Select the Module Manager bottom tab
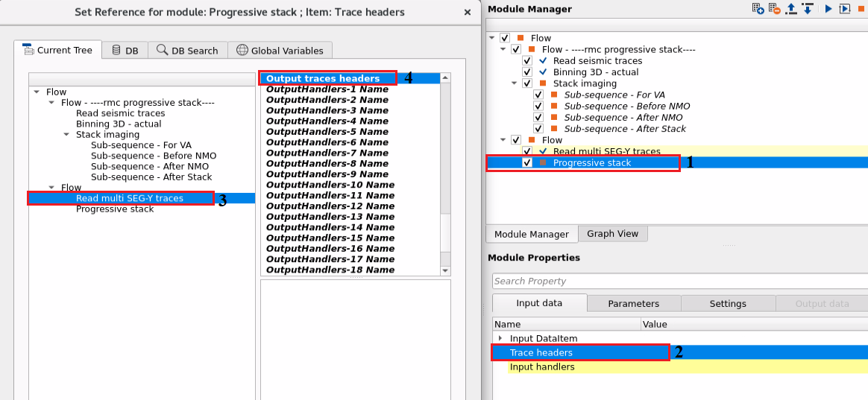Viewport: 868px width, 400px height. [532, 234]
